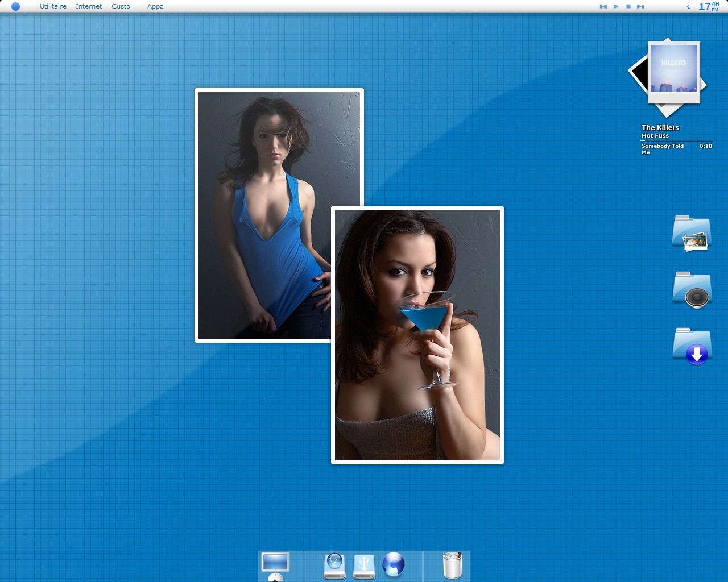
Task: Open the network drive icon in dock
Action: pyautogui.click(x=334, y=566)
